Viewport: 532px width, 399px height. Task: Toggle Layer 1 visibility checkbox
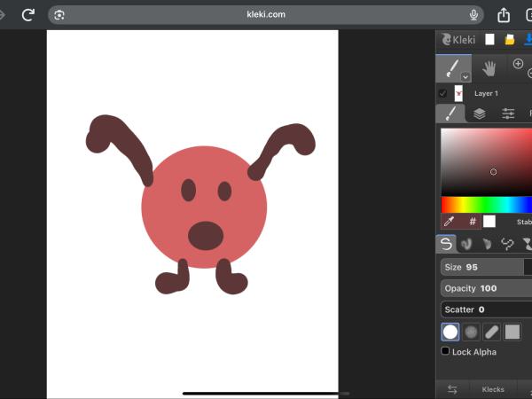[442, 93]
